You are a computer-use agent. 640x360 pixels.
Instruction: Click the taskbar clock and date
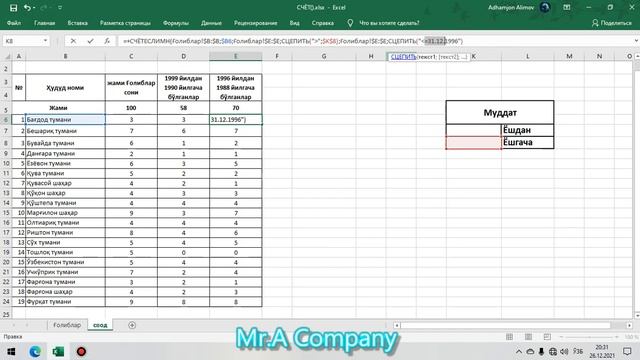[602, 351]
